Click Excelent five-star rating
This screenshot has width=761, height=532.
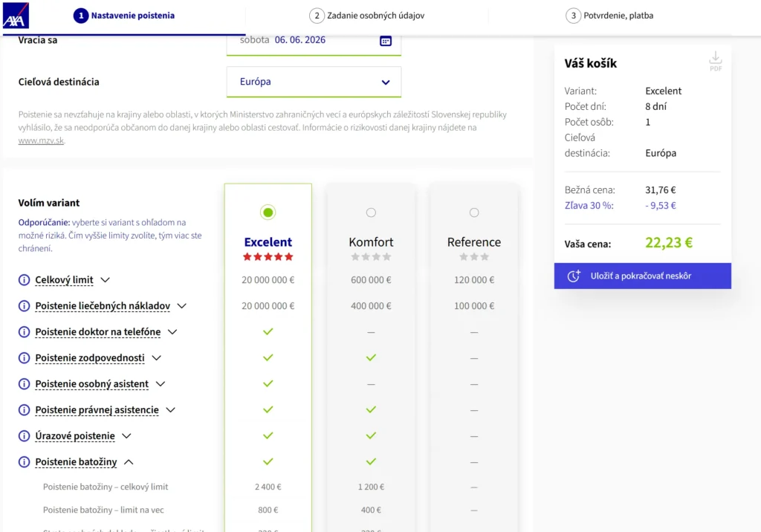coord(268,257)
